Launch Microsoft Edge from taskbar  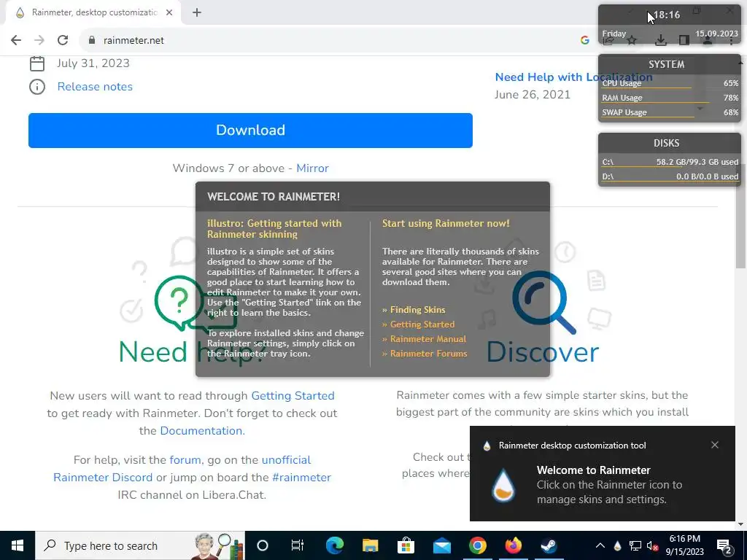click(x=334, y=545)
